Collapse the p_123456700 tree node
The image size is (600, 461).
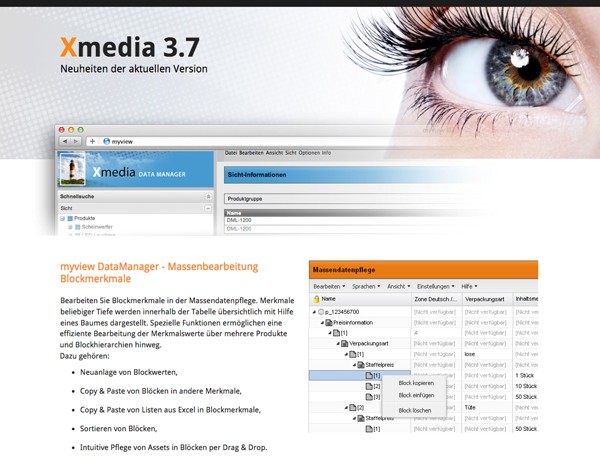click(315, 312)
